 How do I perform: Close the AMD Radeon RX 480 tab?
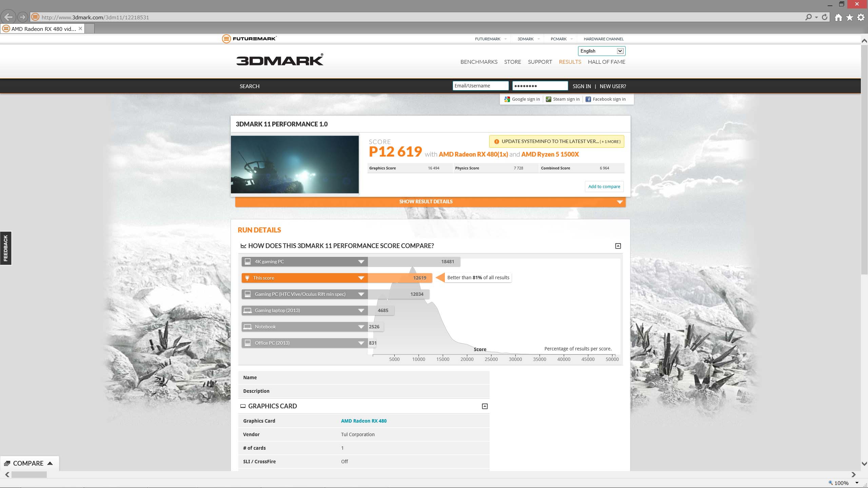(80, 28)
